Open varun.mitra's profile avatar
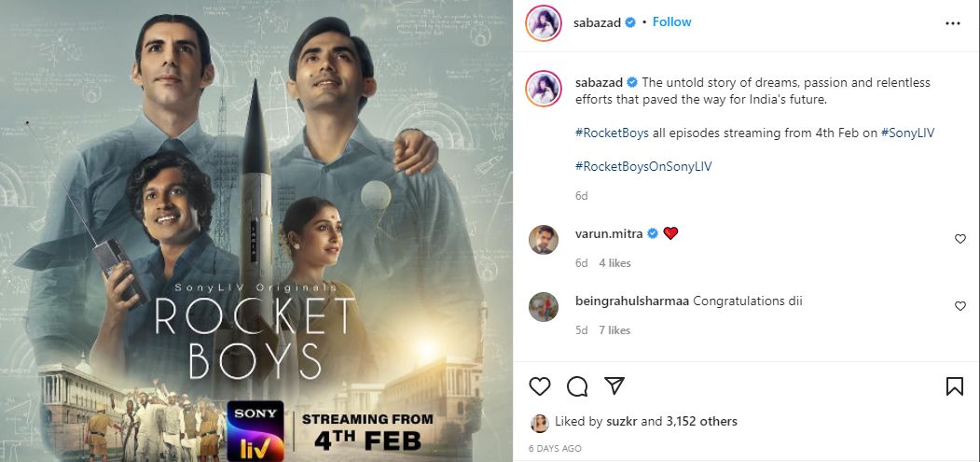 pyautogui.click(x=545, y=239)
